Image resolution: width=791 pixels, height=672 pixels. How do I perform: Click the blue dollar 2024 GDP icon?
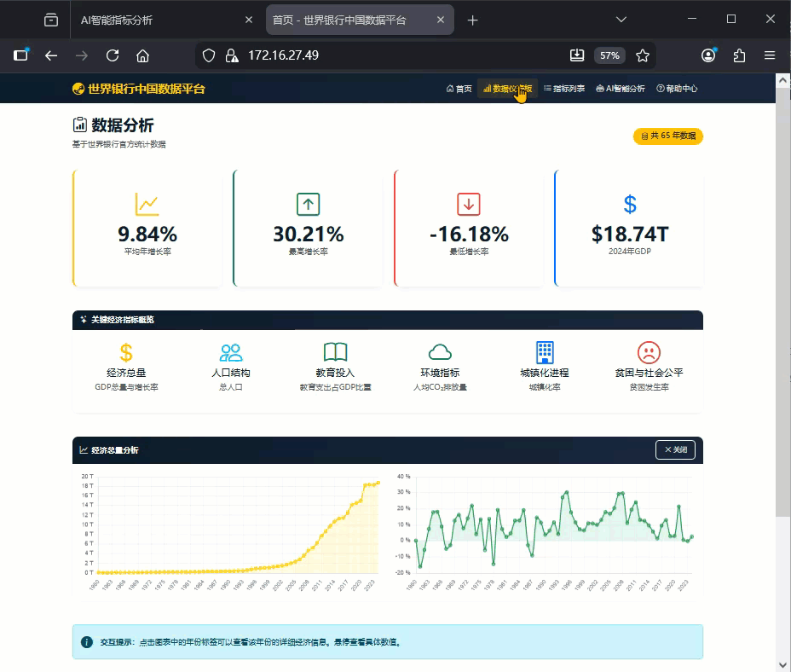click(x=630, y=204)
